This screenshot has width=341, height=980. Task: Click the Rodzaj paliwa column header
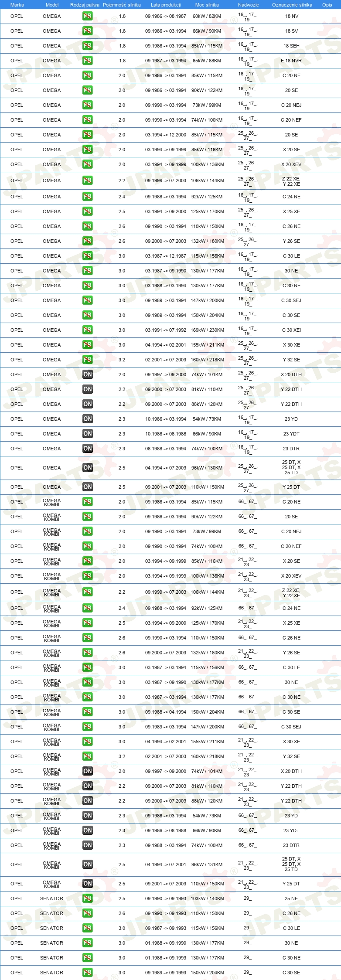pyautogui.click(x=85, y=5)
